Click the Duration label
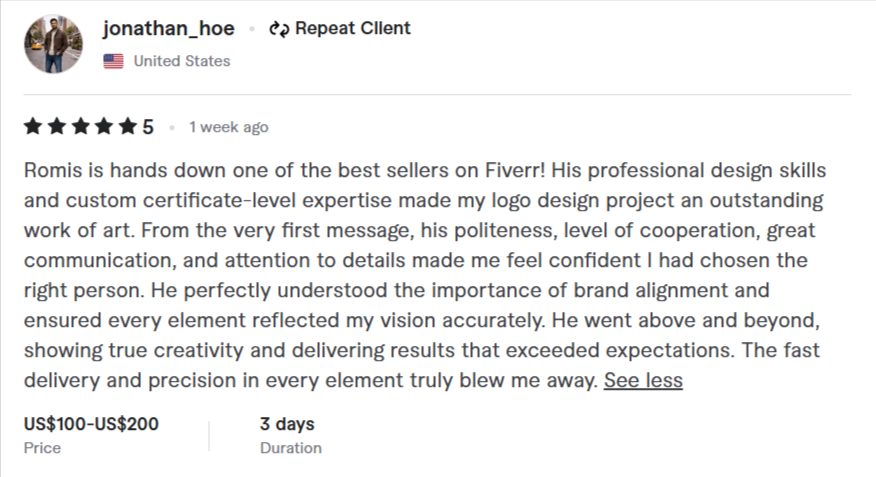The height and width of the screenshot is (477, 876). pos(290,448)
